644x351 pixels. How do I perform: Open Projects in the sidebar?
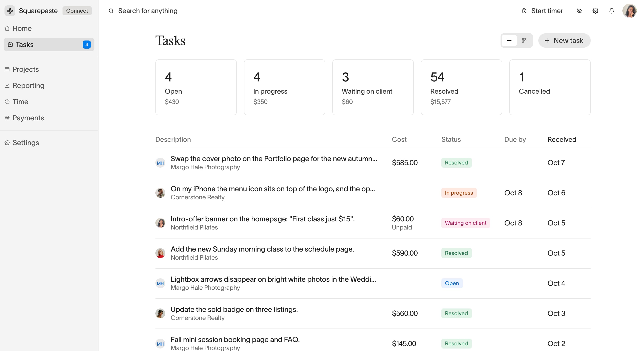49,69
